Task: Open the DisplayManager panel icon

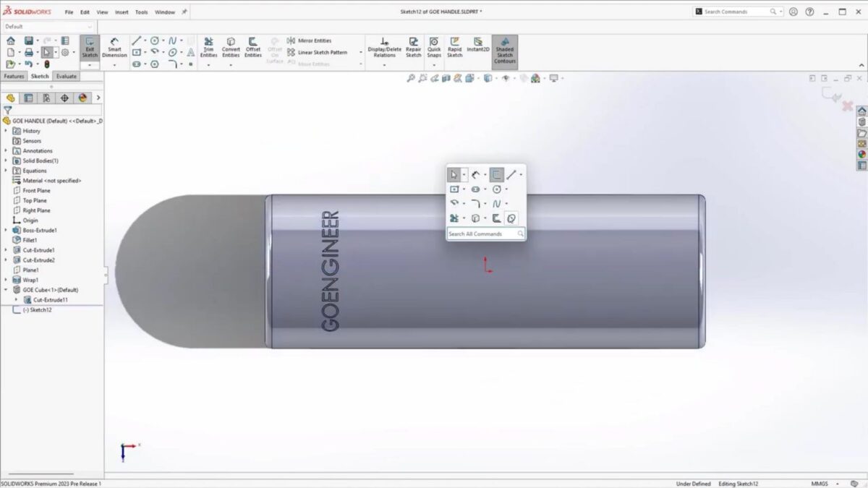Action: tap(82, 98)
